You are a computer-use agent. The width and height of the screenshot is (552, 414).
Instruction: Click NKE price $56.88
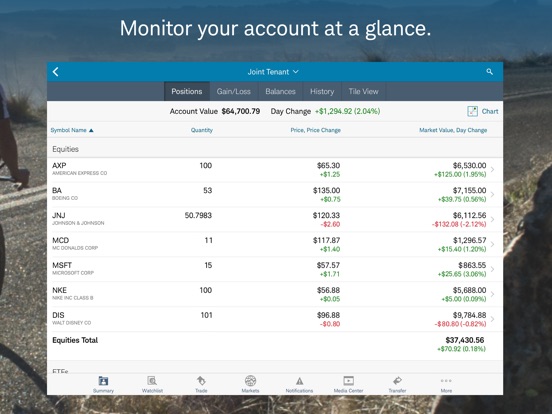point(328,290)
